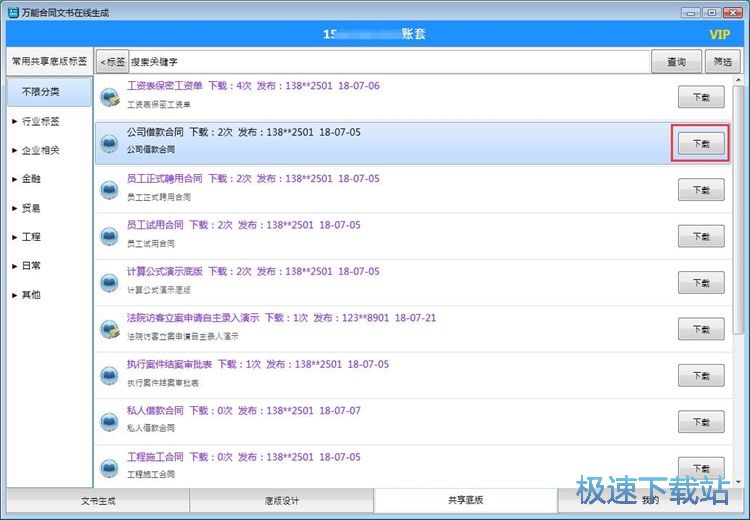The image size is (750, 520).
Task: Click the scrollbar down arrow
Action: point(739,482)
